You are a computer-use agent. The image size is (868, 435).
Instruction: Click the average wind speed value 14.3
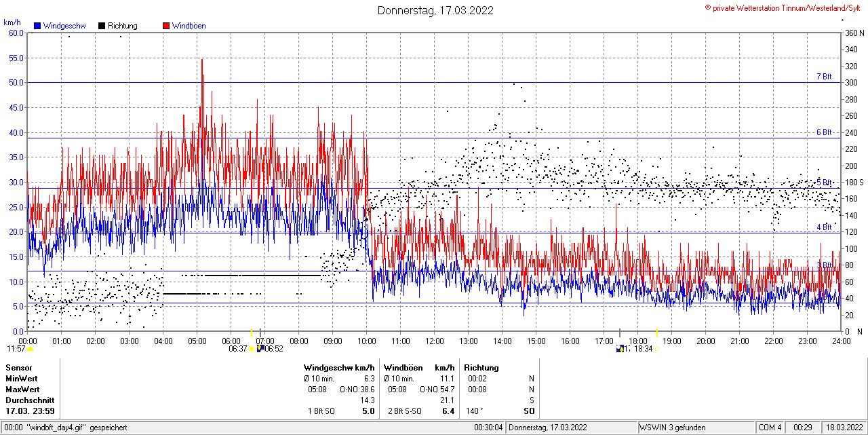[x=367, y=400]
